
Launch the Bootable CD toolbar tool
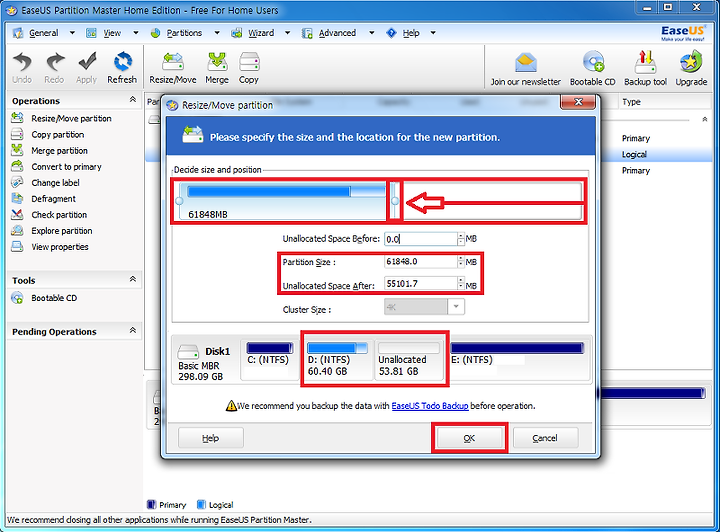pos(593,69)
